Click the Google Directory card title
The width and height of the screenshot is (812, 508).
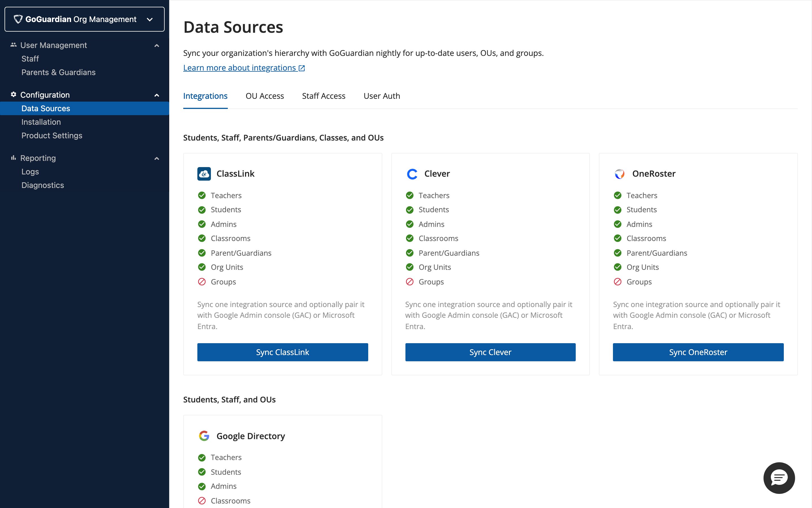pos(251,436)
